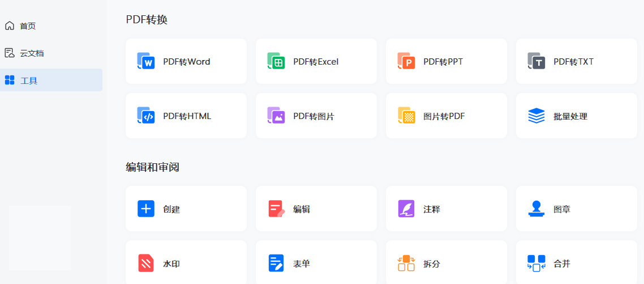Click the blue 表单 form icon
Image resolution: width=644 pixels, height=284 pixels.
(276, 264)
